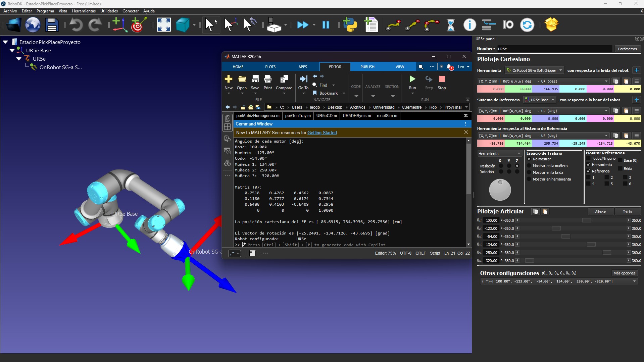Collapse the UR5e robot tree node
644x362 pixels.
[19, 59]
